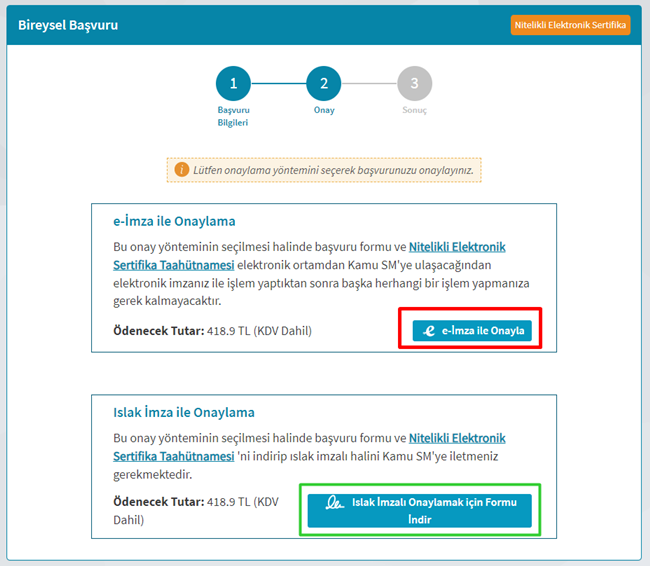Select step 2 Onay circle
Image resolution: width=650 pixels, height=566 pixels.
point(324,83)
